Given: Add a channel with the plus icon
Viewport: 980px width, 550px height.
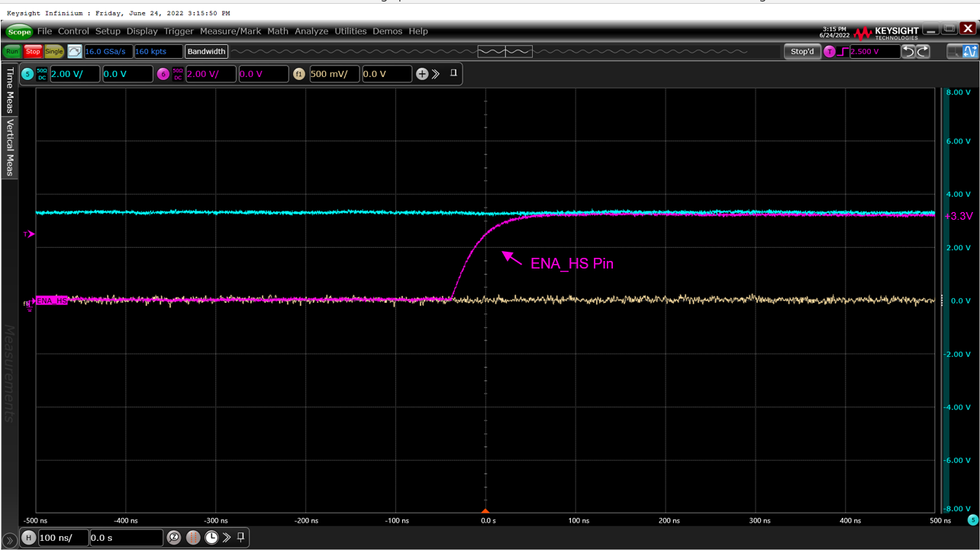Looking at the screenshot, I should pyautogui.click(x=421, y=74).
